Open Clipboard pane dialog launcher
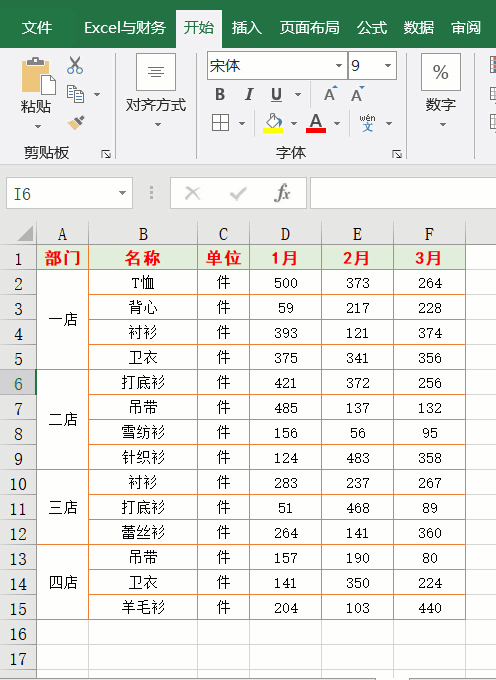The image size is (496, 680). (106, 154)
